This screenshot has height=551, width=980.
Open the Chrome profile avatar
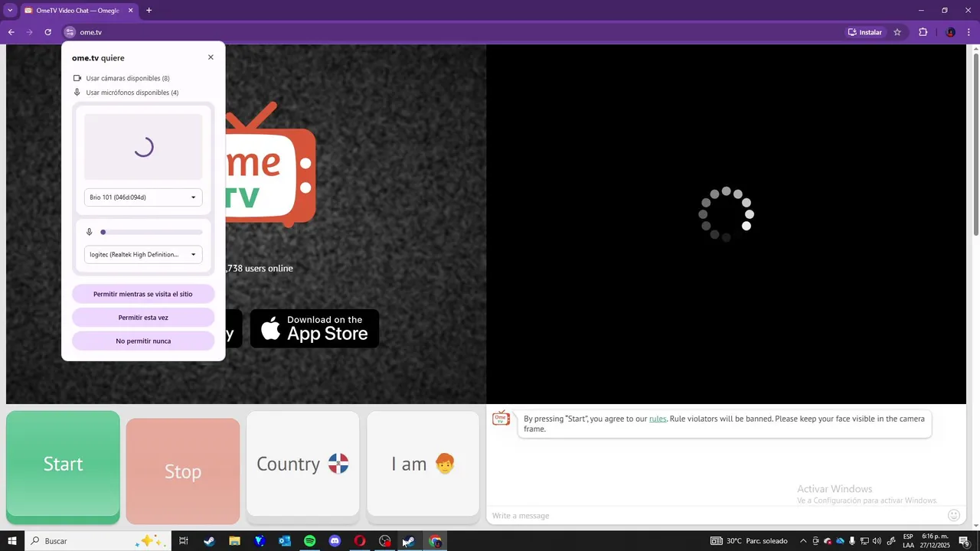point(950,32)
